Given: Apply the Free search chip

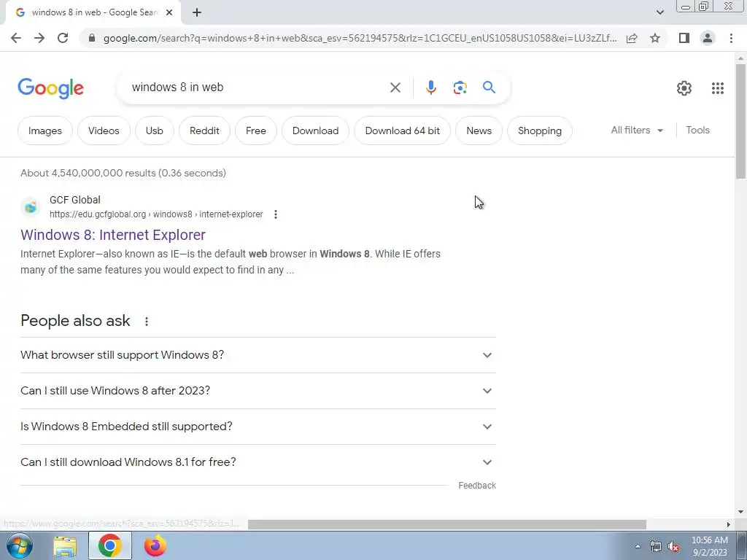Looking at the screenshot, I should 256,131.
